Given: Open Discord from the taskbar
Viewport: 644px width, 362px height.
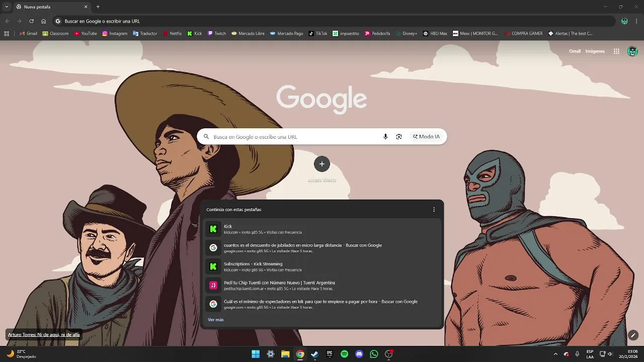Looking at the screenshot, I should click(359, 354).
